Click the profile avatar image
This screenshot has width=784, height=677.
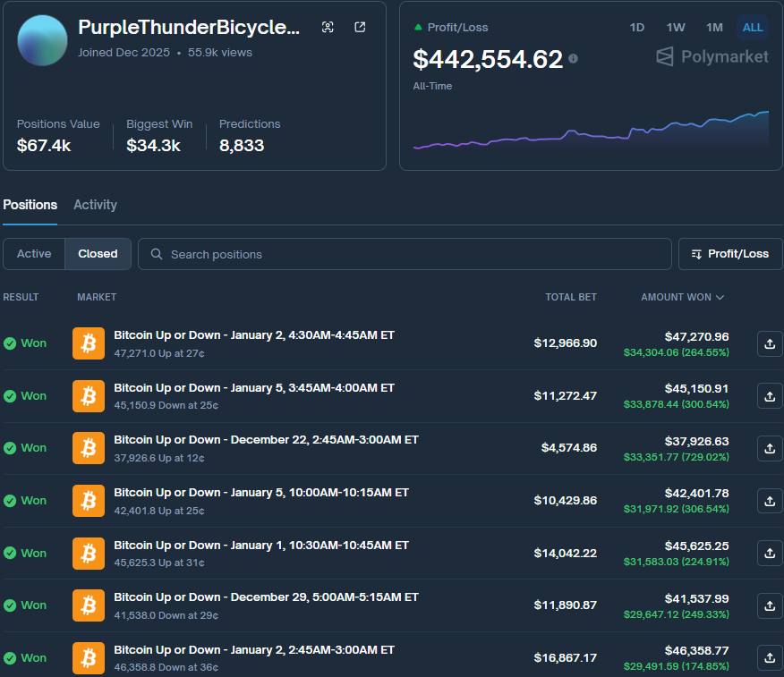[x=42, y=40]
